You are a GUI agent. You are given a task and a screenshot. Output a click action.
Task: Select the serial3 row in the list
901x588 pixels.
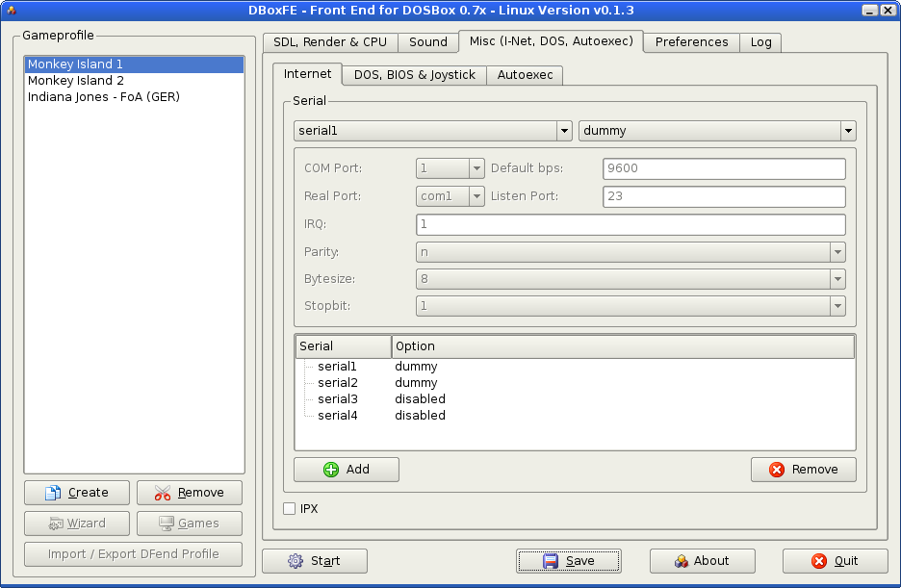tap(338, 399)
